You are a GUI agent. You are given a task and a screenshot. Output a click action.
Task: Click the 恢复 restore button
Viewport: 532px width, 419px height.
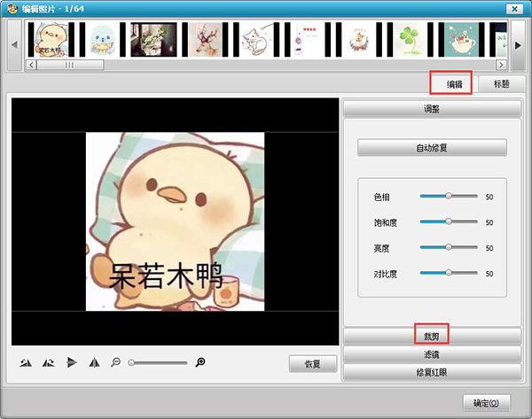point(313,364)
